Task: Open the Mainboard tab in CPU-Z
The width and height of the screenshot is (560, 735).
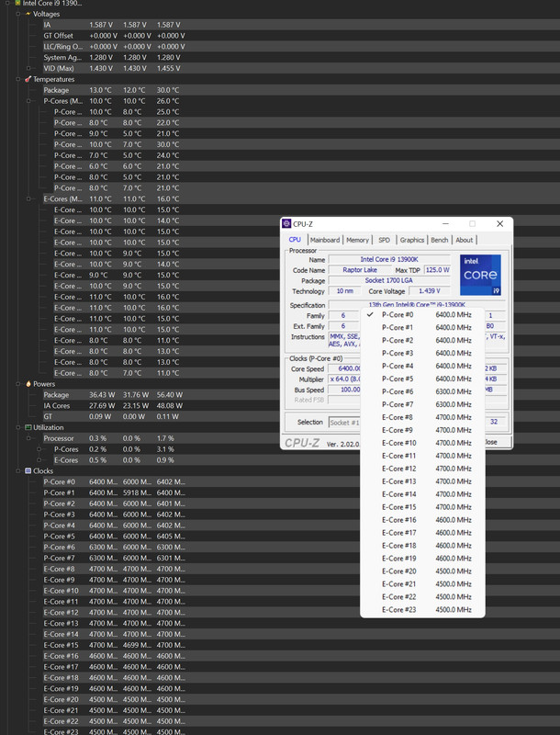Action: pyautogui.click(x=325, y=240)
